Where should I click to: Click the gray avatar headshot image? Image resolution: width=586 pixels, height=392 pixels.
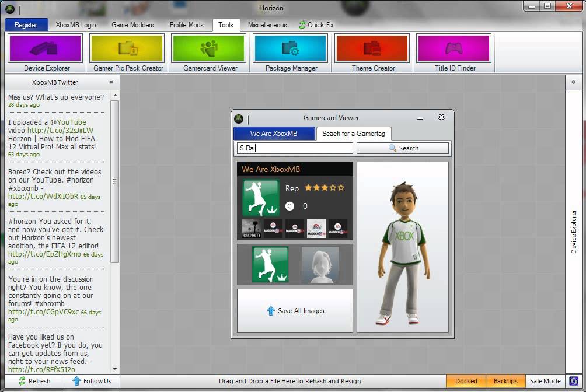(320, 264)
